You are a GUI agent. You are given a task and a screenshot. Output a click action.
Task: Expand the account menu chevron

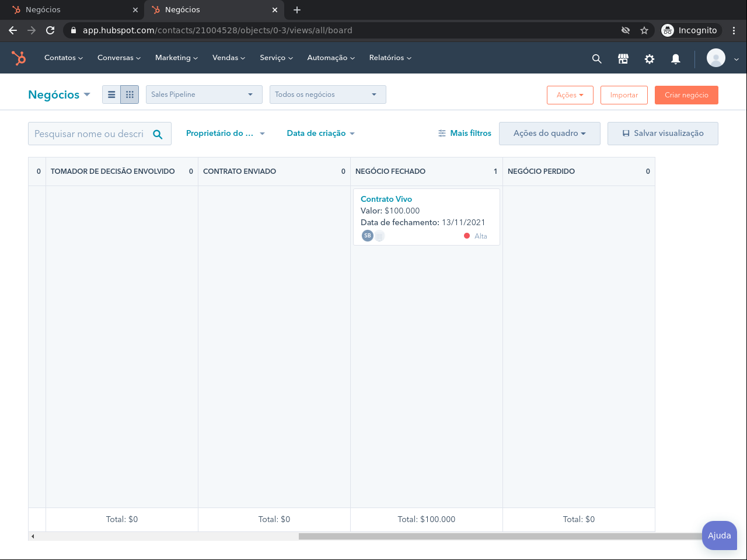736,59
